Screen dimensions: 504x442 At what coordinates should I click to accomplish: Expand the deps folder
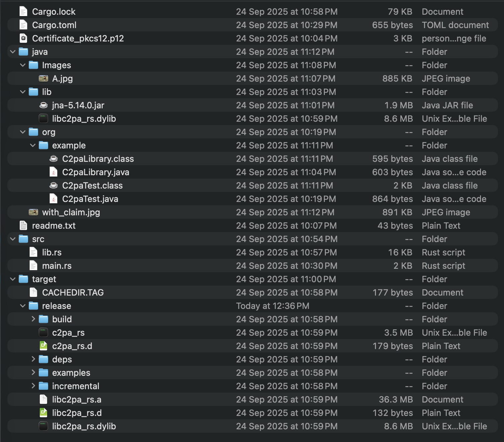(x=33, y=359)
